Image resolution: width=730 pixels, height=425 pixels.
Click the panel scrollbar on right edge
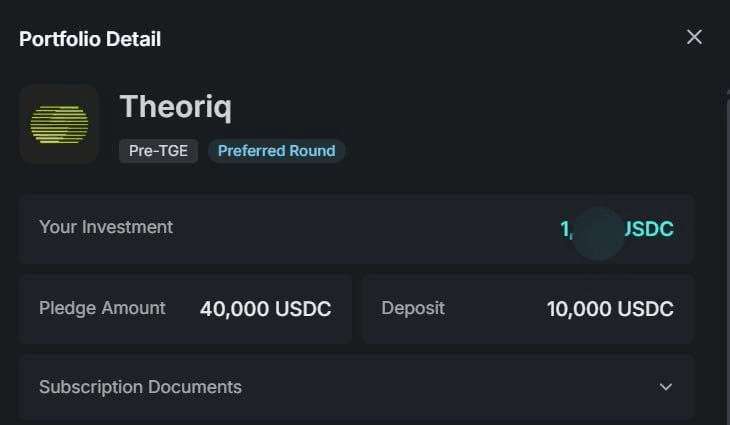[728, 256]
